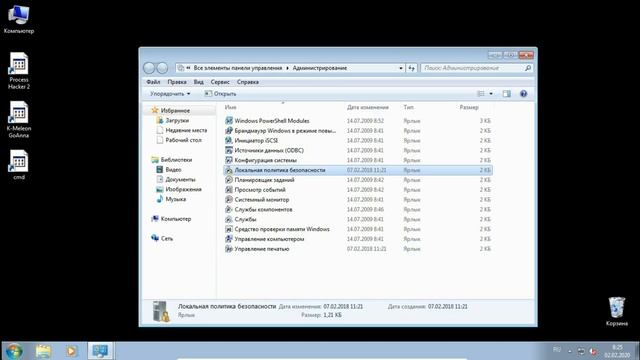The height and width of the screenshot is (360, 640).
Task: Open the Компьютер desktop icon
Action: point(19,19)
